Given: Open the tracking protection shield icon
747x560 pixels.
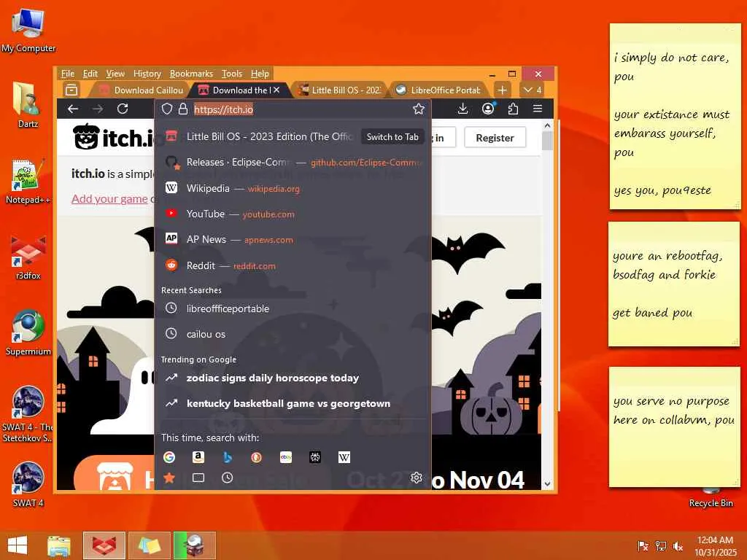Looking at the screenshot, I should [167, 109].
